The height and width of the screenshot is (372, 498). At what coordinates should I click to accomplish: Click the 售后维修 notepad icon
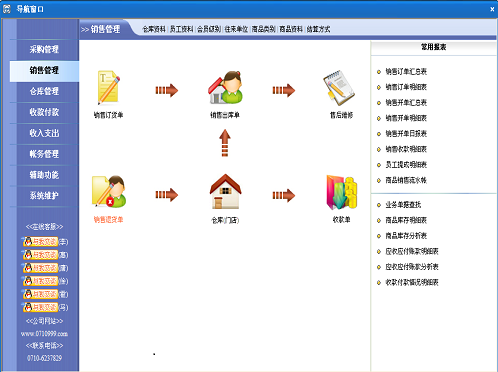pyautogui.click(x=339, y=88)
